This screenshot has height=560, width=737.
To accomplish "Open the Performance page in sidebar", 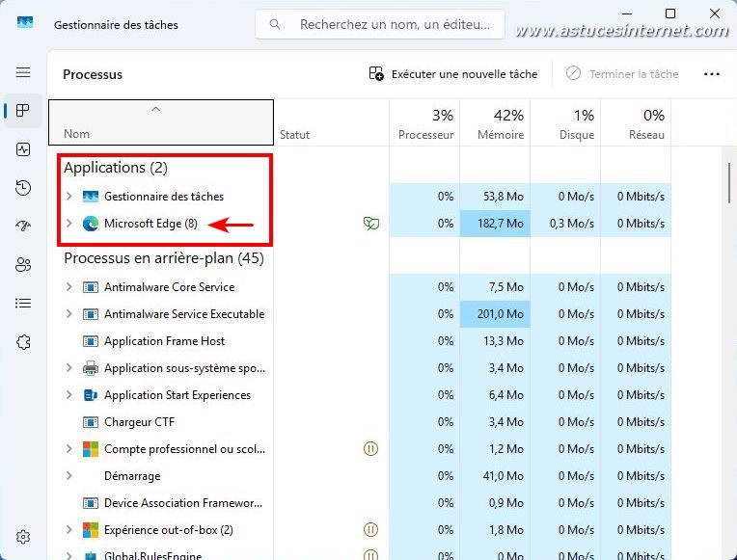I will point(23,149).
